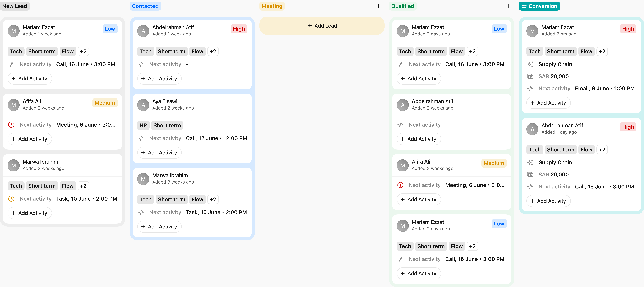Click the plus icon beside Qualified header
This screenshot has height=287, width=644.
click(x=508, y=6)
